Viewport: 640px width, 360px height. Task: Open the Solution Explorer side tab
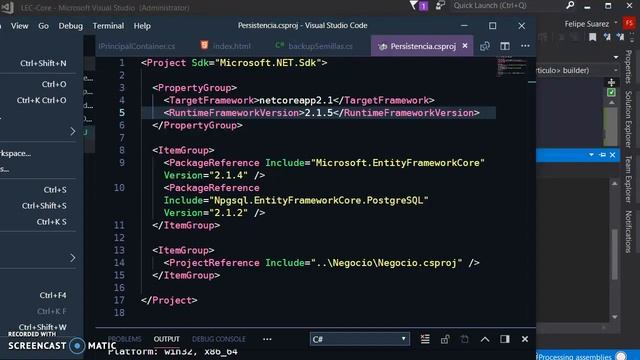[x=629, y=119]
